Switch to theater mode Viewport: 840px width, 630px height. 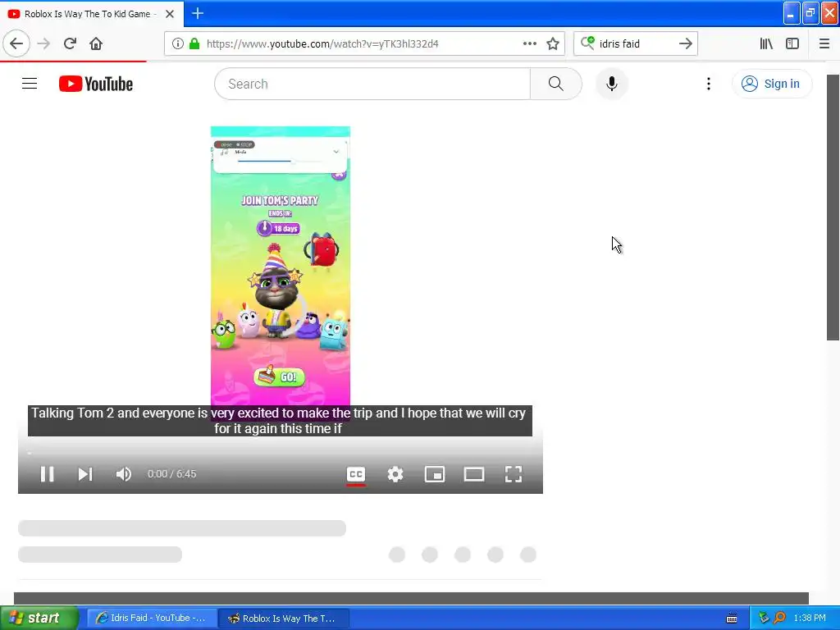coord(474,474)
